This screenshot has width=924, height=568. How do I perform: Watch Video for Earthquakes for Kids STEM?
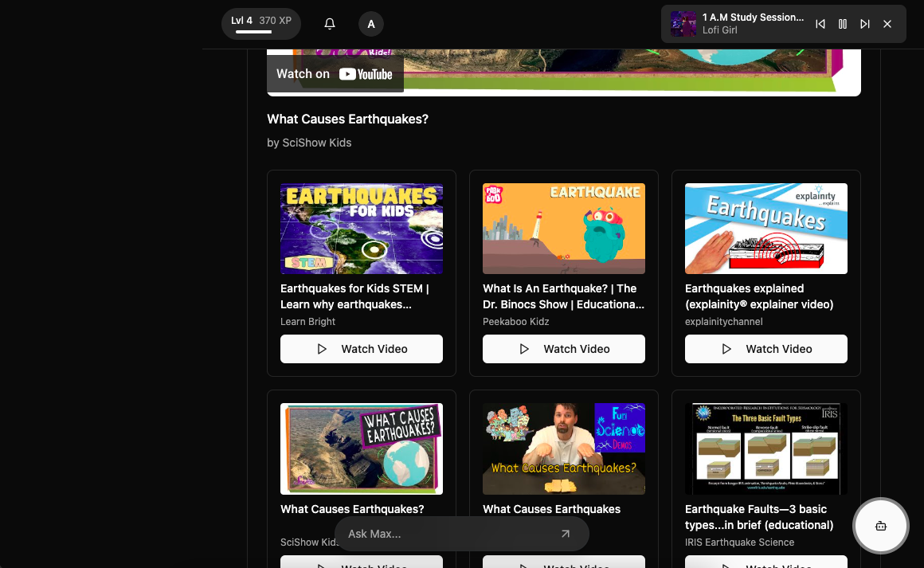pos(361,349)
